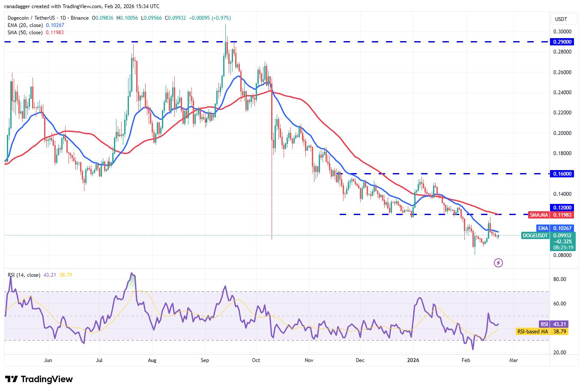
Task: Click the green DOGEUSDT price tag
Action: click(535, 235)
